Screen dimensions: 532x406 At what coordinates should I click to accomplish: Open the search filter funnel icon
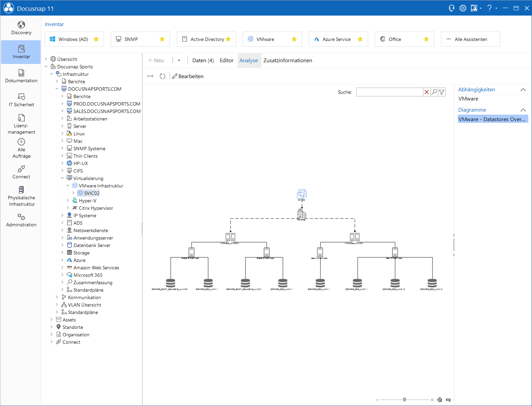point(442,92)
